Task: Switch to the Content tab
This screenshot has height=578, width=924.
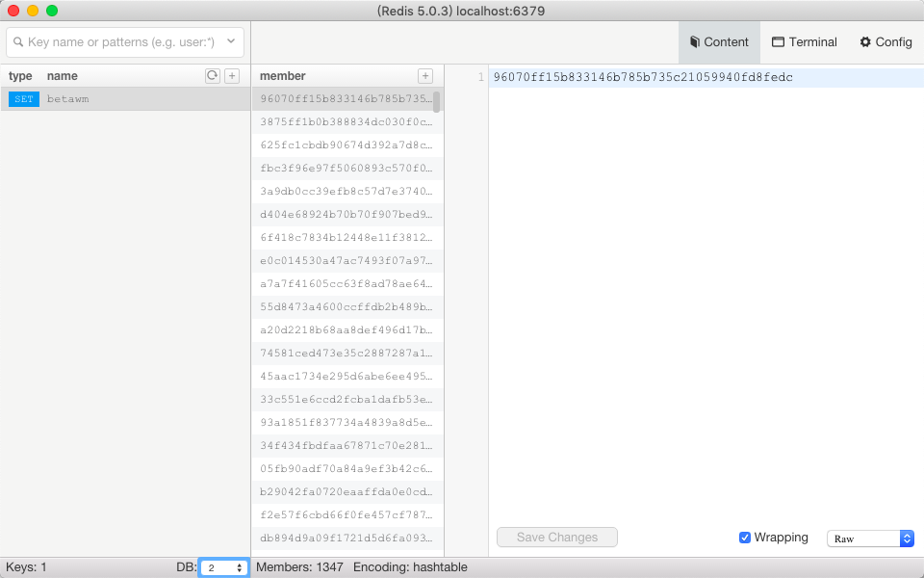Action: pos(719,41)
